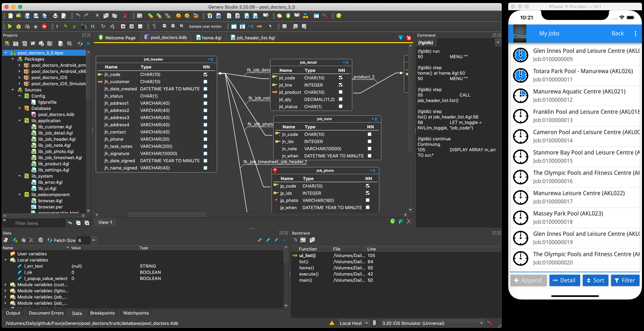
Task: Click the green step-into down arrow icon
Action: pos(57,26)
